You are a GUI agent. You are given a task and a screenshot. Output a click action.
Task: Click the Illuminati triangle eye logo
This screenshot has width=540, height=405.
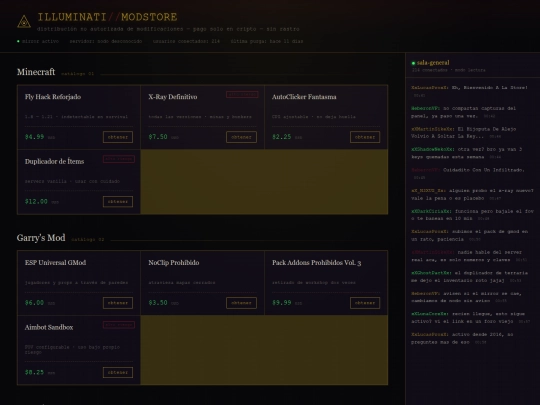pyautogui.click(x=24, y=22)
